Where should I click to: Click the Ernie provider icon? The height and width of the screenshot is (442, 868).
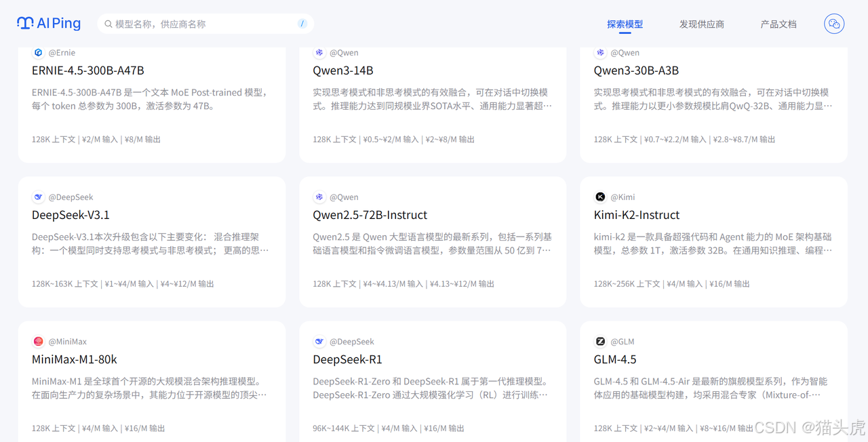pyautogui.click(x=38, y=53)
